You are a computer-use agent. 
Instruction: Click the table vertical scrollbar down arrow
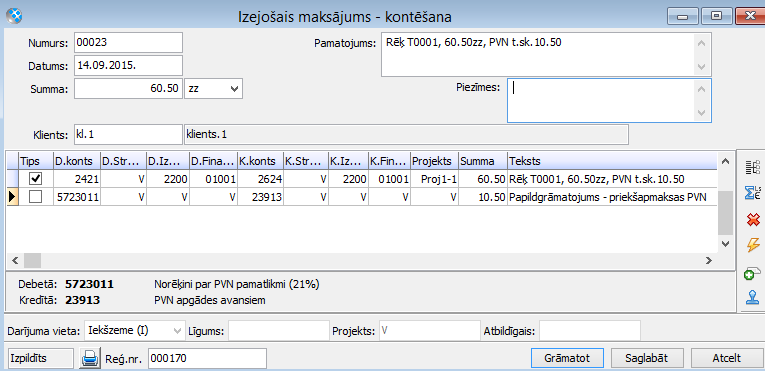coord(725,243)
